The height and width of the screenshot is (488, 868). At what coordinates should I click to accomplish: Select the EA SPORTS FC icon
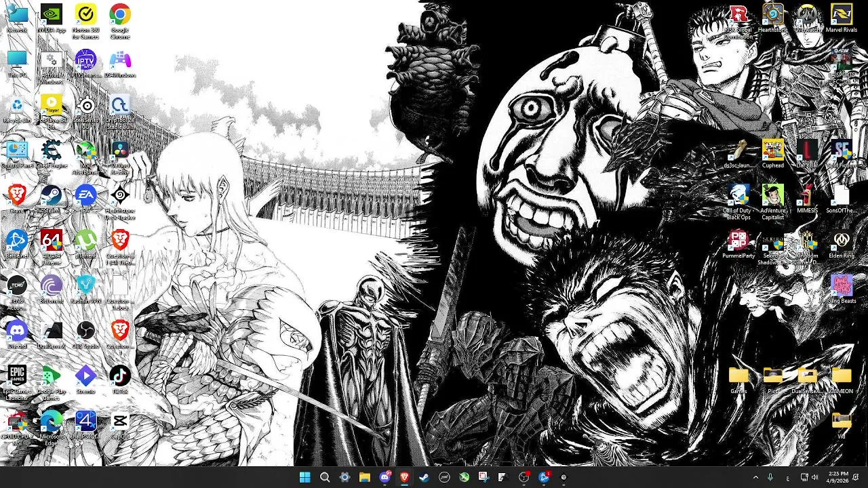click(x=842, y=66)
